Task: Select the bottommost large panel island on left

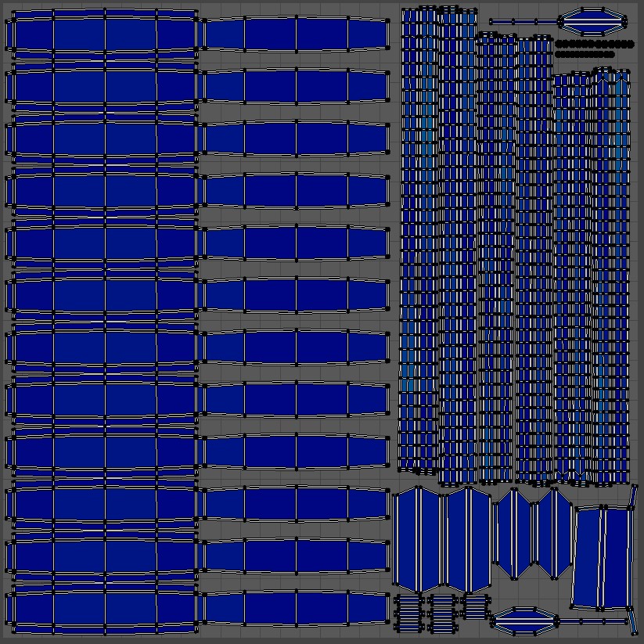Action: (x=102, y=609)
